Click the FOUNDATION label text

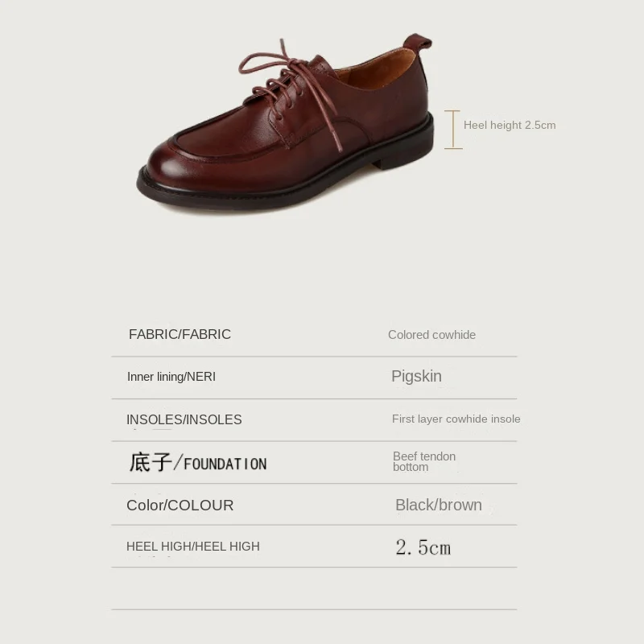click(225, 464)
